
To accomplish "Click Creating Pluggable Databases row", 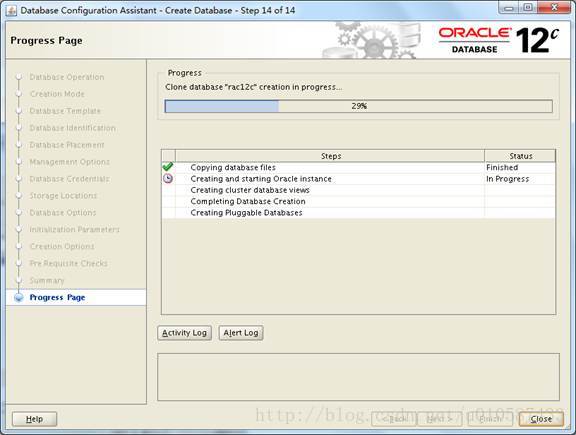I will (x=359, y=213).
